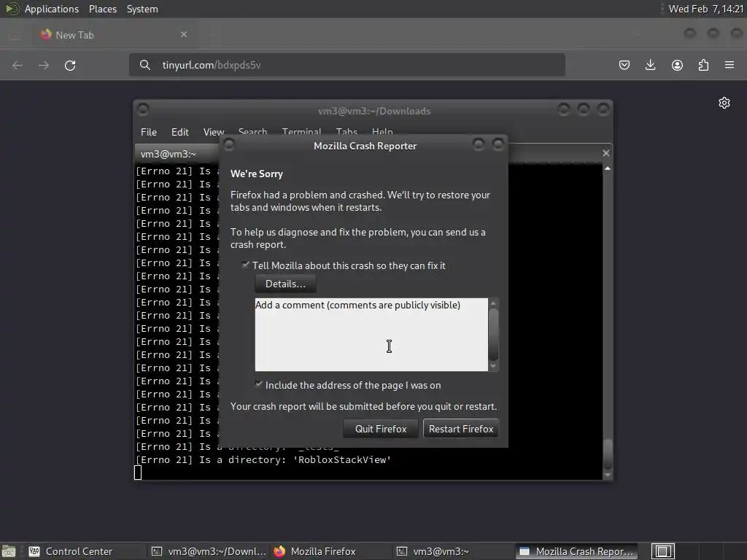
Task: Click the crash reporter window menu button
Action: (228, 144)
